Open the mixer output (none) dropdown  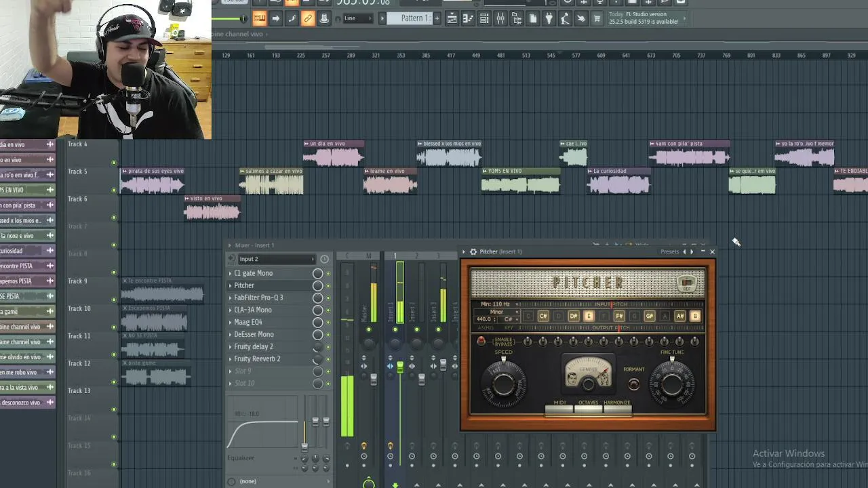[278, 481]
